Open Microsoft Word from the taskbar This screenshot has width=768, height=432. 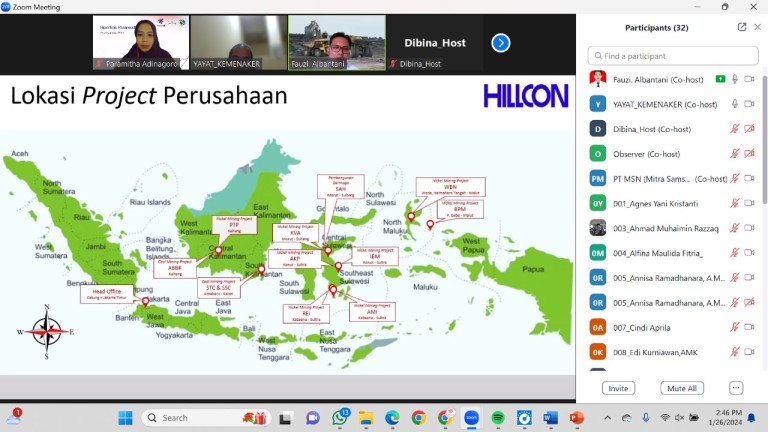coord(550,417)
